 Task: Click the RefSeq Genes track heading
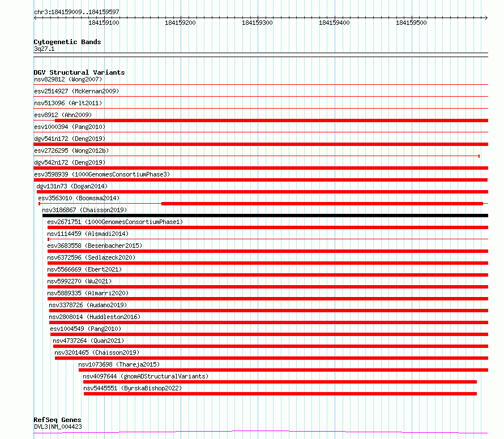click(57, 420)
